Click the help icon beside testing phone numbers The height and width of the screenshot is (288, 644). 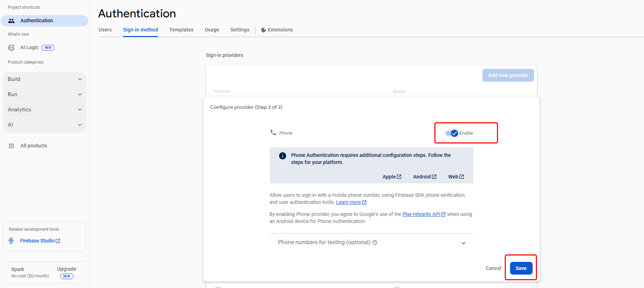[375, 242]
